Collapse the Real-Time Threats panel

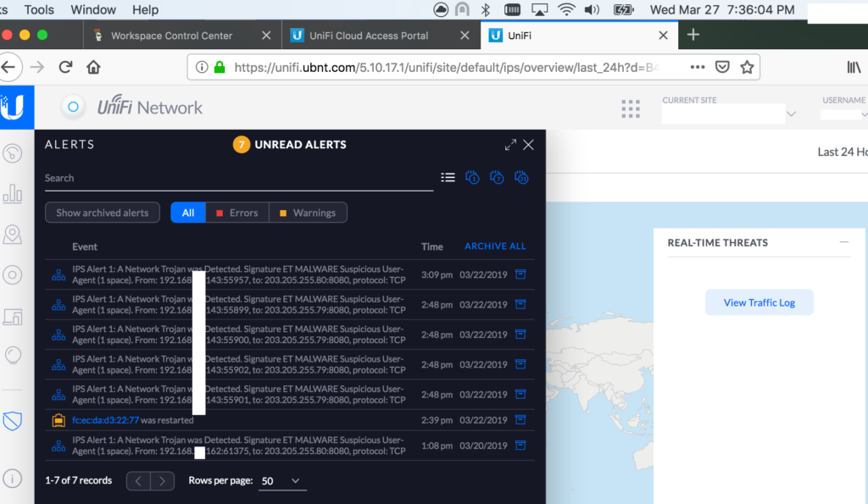843,242
